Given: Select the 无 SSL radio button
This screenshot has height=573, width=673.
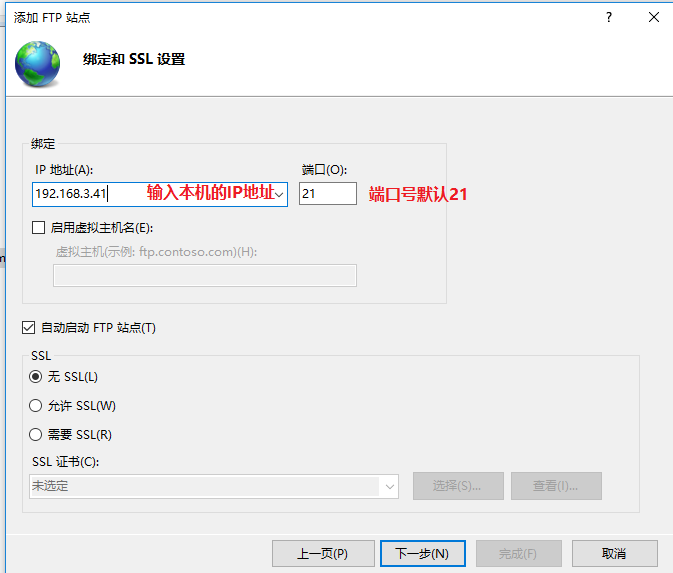Looking at the screenshot, I should [x=37, y=377].
